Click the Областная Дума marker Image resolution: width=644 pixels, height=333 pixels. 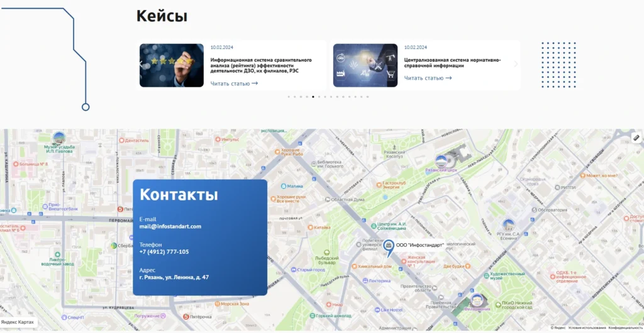coord(328,200)
